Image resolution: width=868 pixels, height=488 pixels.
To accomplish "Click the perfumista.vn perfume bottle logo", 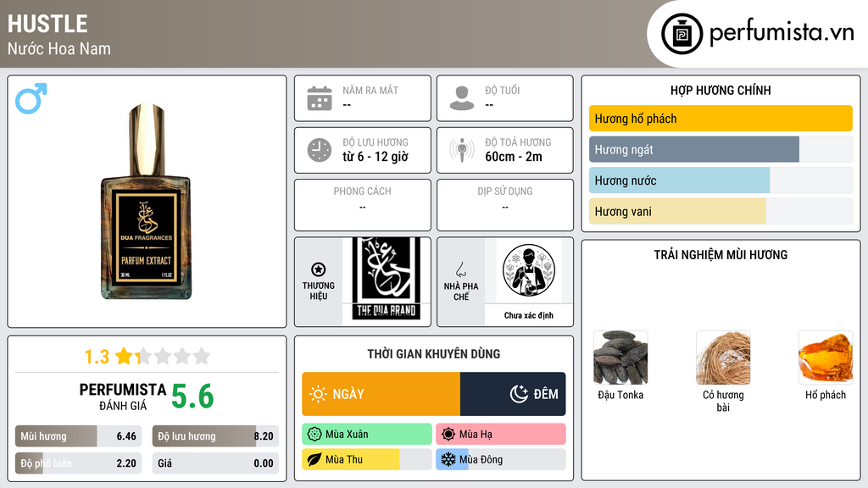I will (682, 34).
